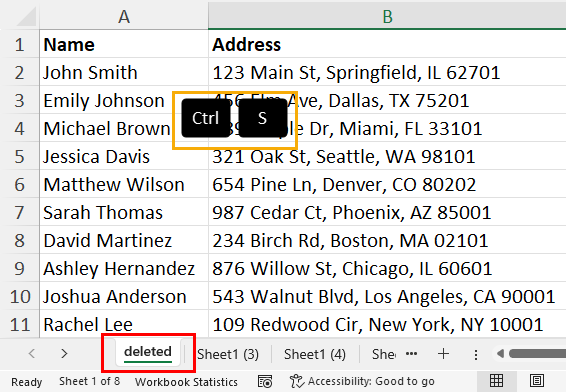This screenshot has width=566, height=392.
Task: Open Workbook Statistics from status bar
Action: [x=186, y=382]
